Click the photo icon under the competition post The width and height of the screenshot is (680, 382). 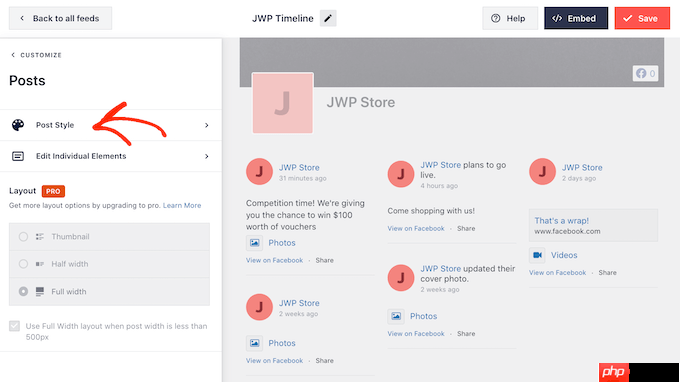255,243
